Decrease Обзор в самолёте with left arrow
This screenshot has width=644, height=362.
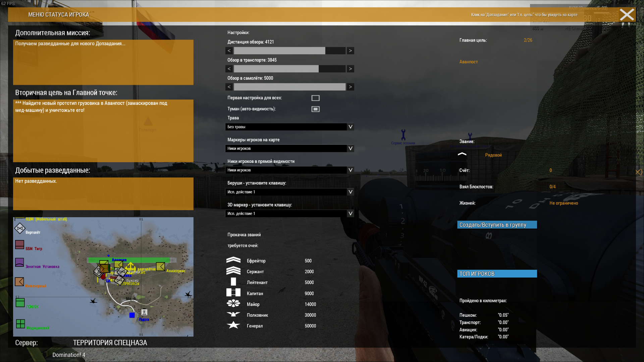pos(229,87)
